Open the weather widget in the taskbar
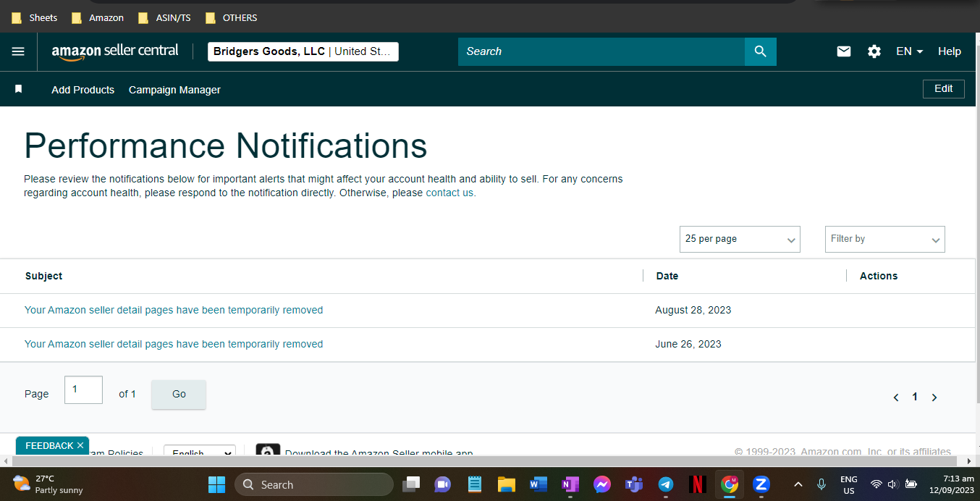This screenshot has height=501, width=980. [x=48, y=484]
